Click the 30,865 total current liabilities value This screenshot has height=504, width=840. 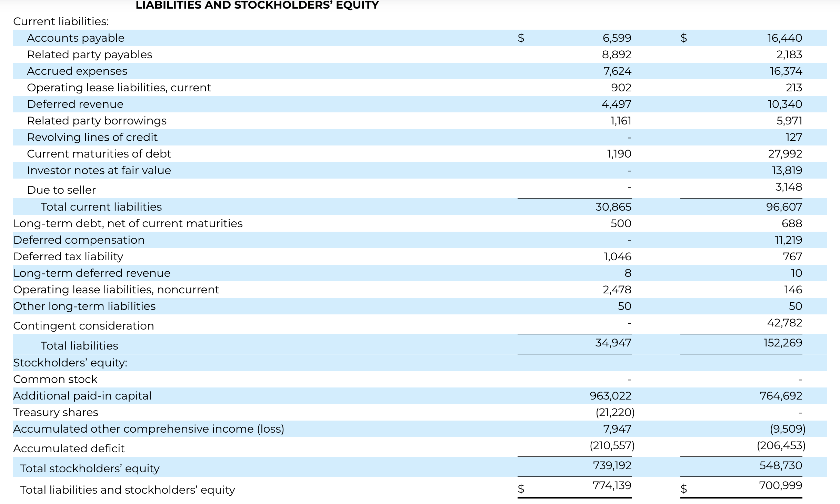(x=613, y=207)
